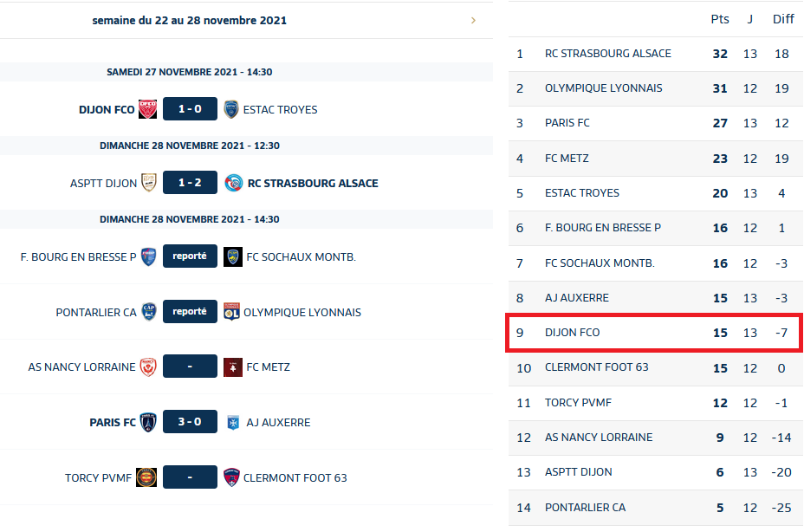This screenshot has width=804, height=532.
Task: Click the ESTAC Troyes club crest
Action: tap(231, 109)
